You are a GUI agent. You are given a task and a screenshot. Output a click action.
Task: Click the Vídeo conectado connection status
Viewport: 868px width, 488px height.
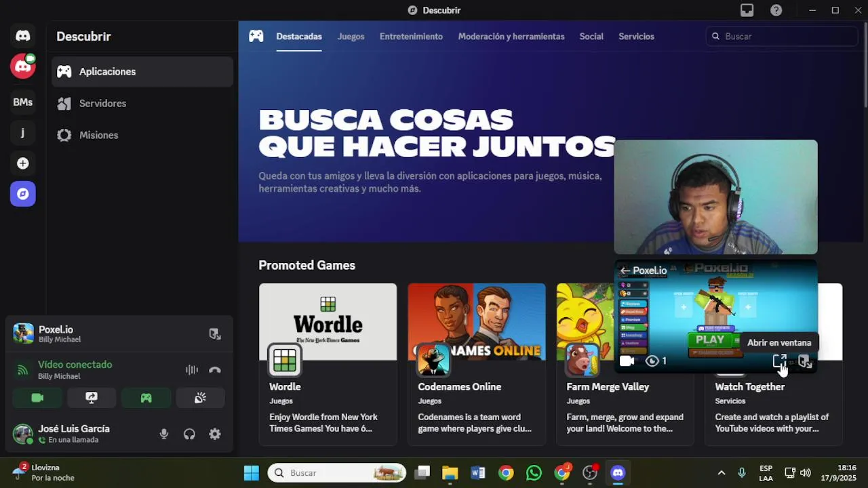(x=75, y=365)
